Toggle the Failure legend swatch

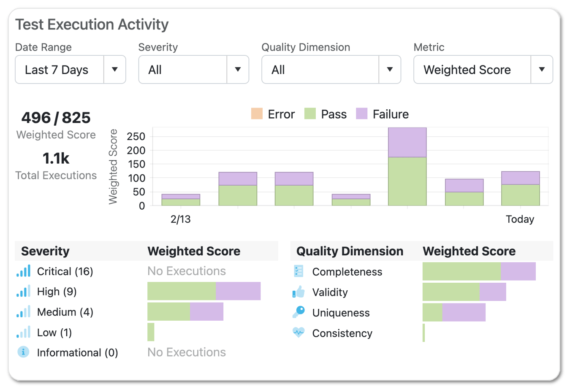click(362, 114)
